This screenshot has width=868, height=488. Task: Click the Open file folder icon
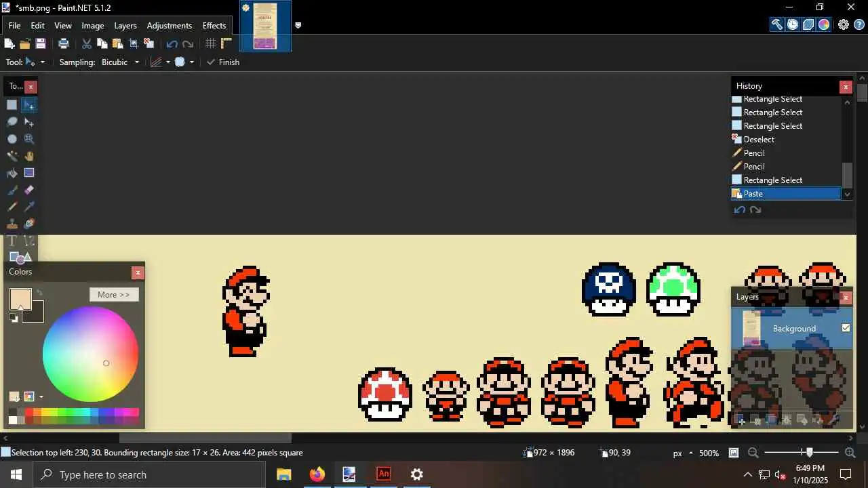(25, 43)
